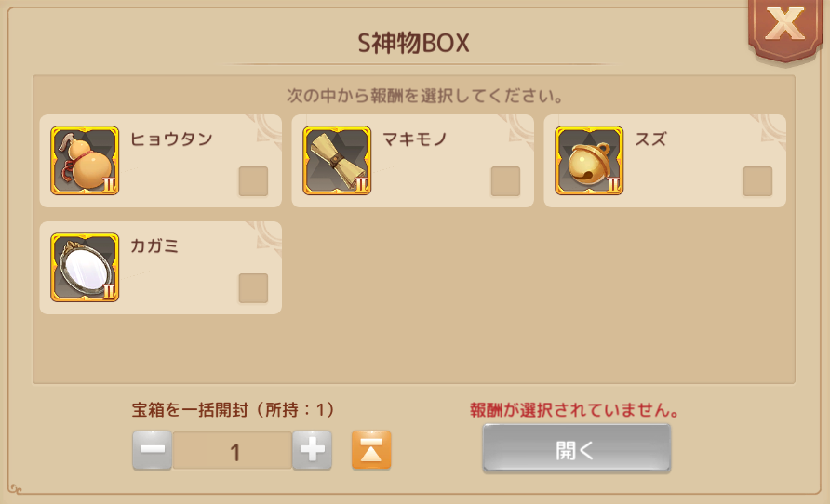Click the 報酬が選択されていません warning text

[x=574, y=410]
